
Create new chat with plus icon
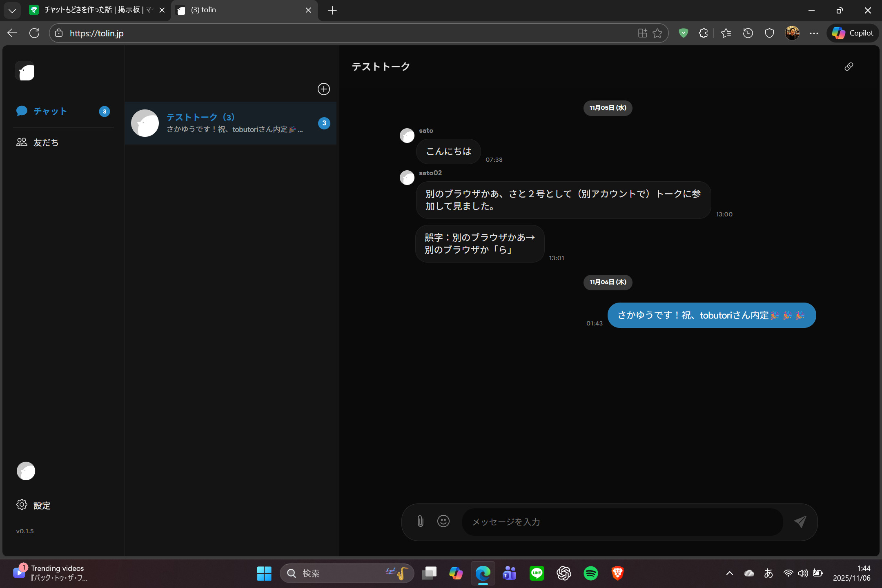click(324, 89)
